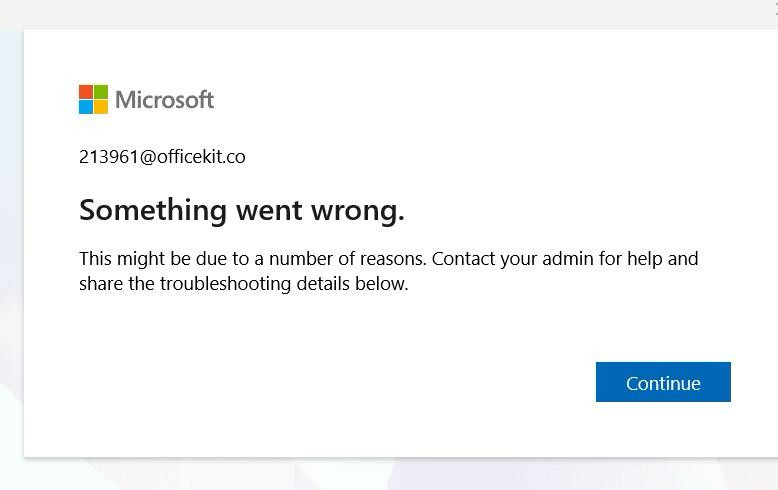Click the blue Continue button
The height and width of the screenshot is (490, 778).
click(663, 382)
